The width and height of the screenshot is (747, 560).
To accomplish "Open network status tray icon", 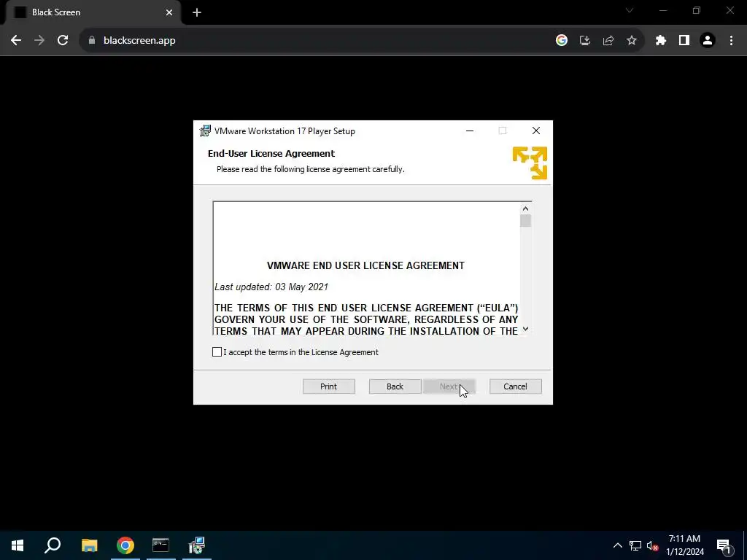I will [635, 545].
